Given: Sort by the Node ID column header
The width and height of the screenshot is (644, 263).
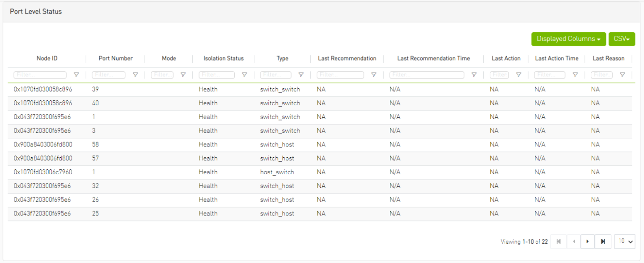Looking at the screenshot, I should (47, 58).
